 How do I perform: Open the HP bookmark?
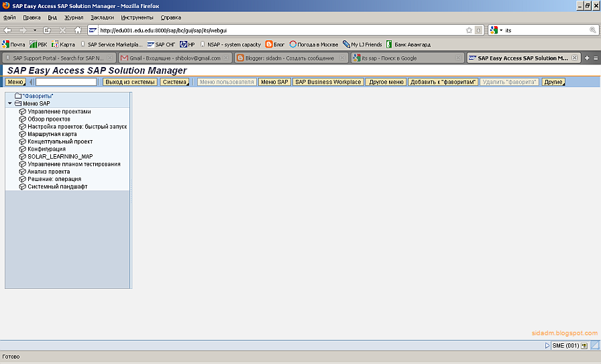click(187, 44)
